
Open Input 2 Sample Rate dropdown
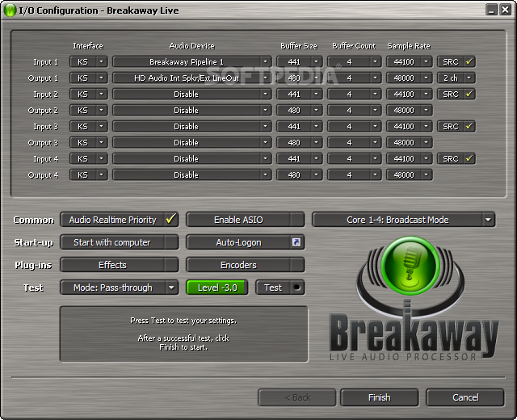point(410,94)
